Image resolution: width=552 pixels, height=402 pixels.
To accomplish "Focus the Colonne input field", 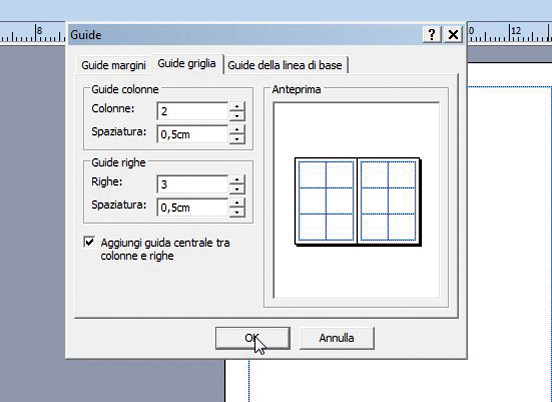I will pyautogui.click(x=193, y=112).
